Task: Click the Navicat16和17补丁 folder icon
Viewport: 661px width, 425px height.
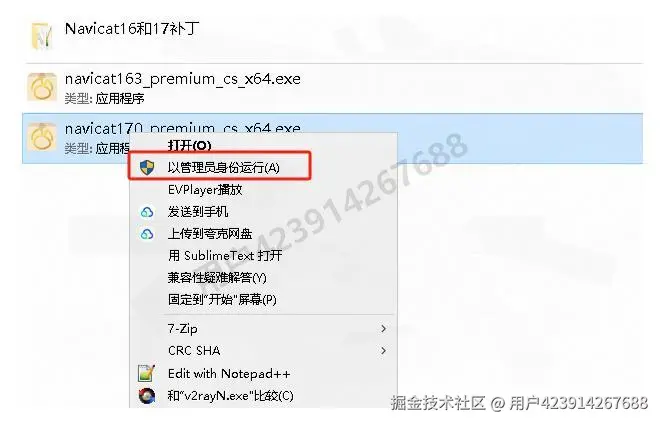Action: pos(42,36)
